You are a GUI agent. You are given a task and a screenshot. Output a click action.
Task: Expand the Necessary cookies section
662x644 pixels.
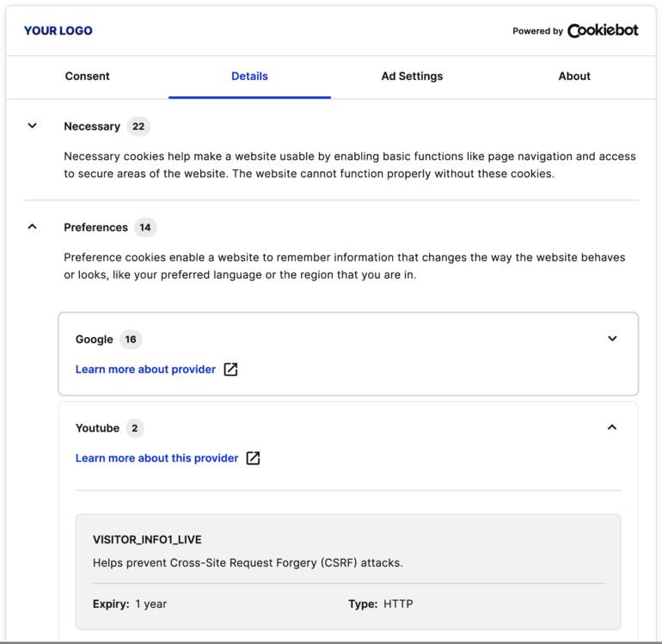33,126
